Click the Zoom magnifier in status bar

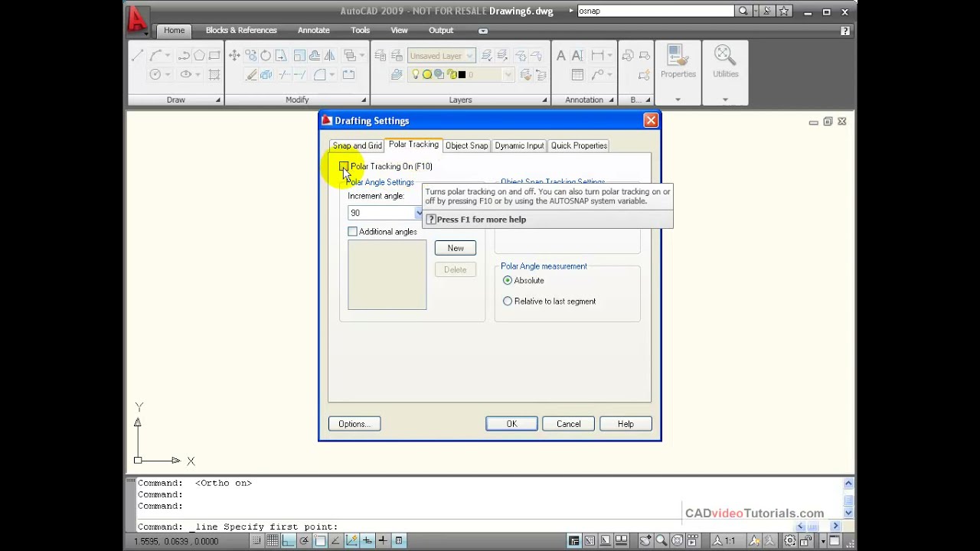pos(661,540)
